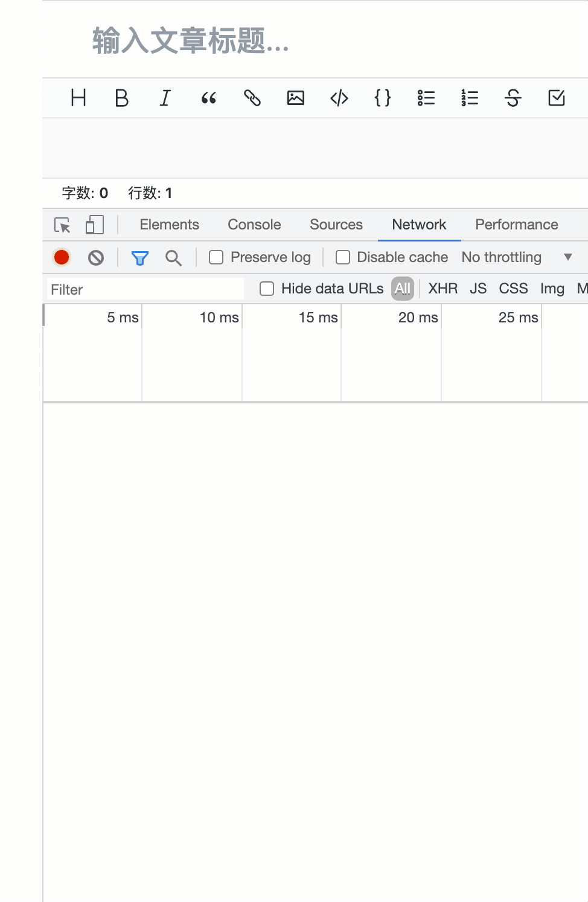This screenshot has width=588, height=902.
Task: Insert inline code with the </> icon
Action: (339, 98)
